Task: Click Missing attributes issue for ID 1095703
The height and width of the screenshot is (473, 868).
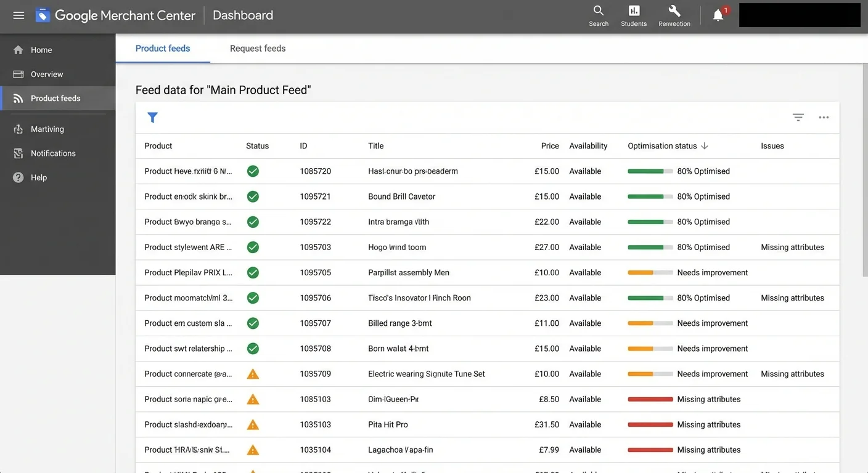Action: 792,247
